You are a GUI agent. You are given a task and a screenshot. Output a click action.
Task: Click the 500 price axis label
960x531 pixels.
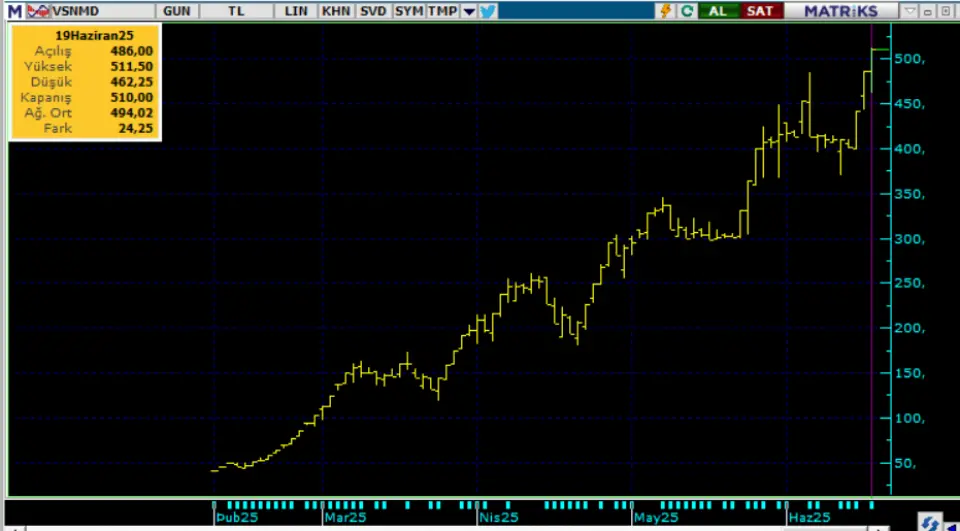(x=909, y=59)
